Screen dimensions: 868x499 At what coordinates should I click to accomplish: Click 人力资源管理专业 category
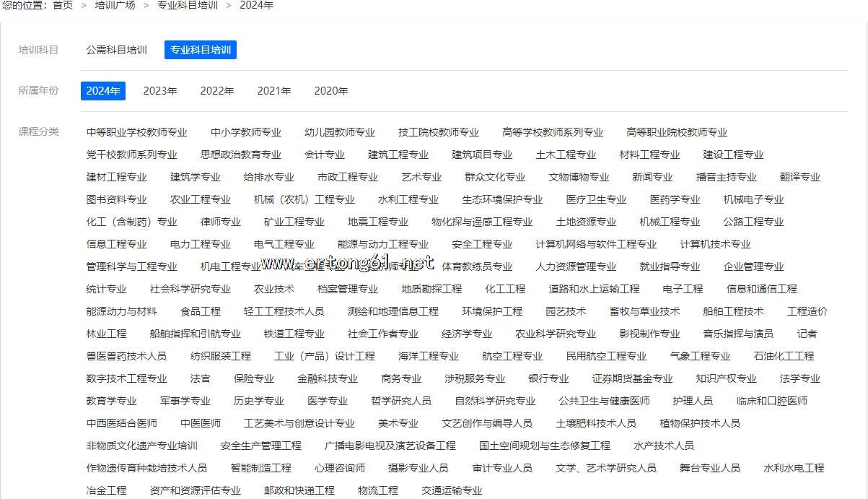pyautogui.click(x=576, y=266)
